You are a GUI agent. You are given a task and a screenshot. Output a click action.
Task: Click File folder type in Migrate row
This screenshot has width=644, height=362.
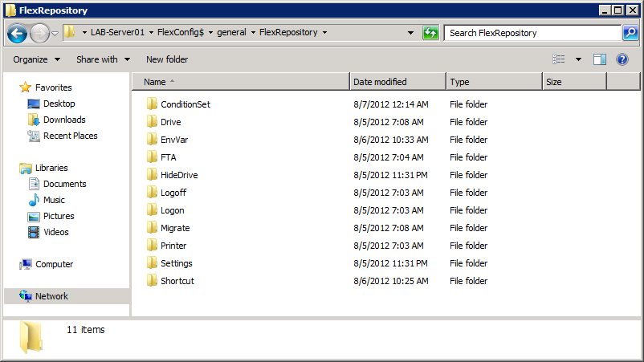(469, 228)
